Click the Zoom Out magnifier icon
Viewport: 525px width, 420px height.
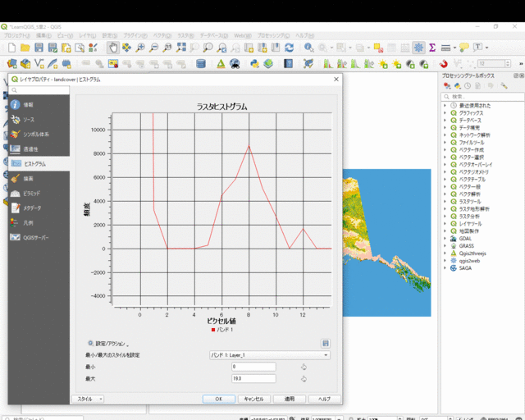click(x=153, y=48)
